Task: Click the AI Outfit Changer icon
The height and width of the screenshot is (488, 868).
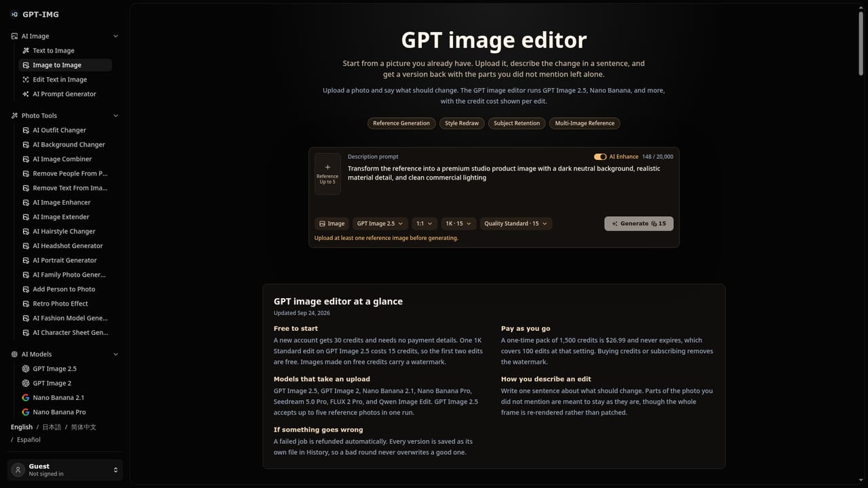Action: 26,130
